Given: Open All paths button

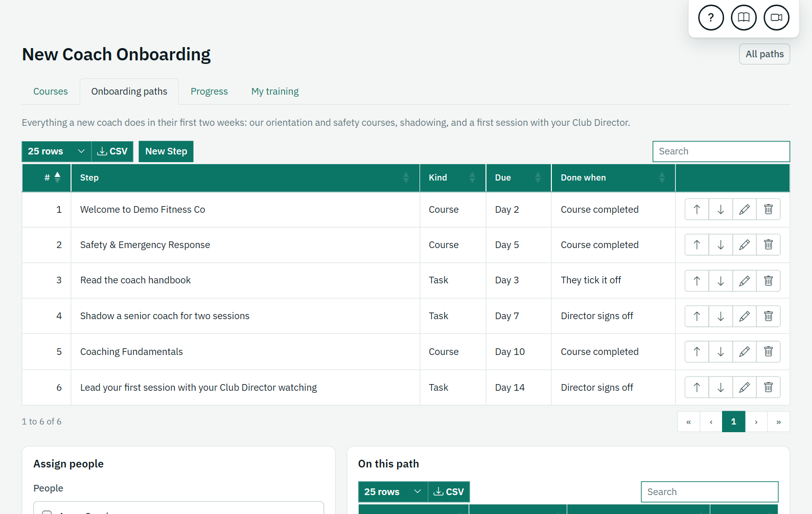Looking at the screenshot, I should (x=764, y=54).
